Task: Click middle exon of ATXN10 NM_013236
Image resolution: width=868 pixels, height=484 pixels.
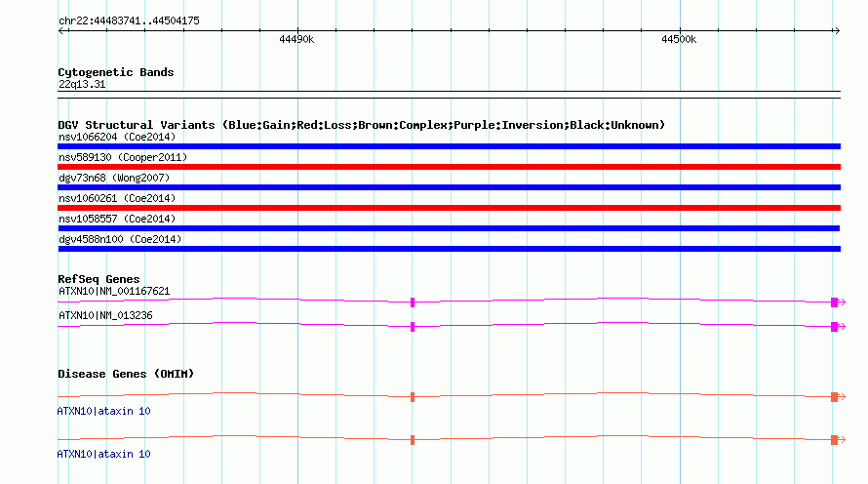Action: 413,327
